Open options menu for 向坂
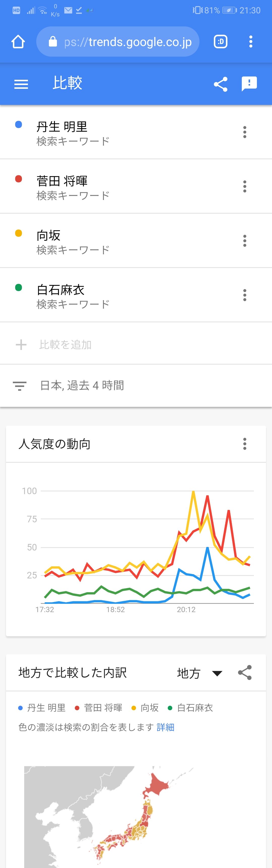 pos(245,241)
